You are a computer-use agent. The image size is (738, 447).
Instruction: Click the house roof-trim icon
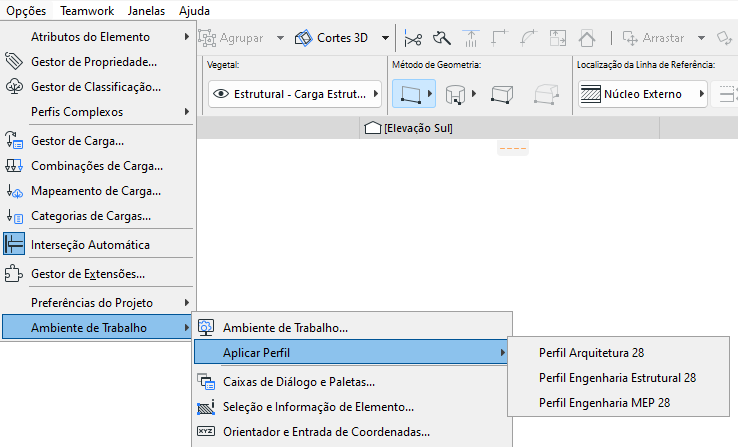click(587, 38)
